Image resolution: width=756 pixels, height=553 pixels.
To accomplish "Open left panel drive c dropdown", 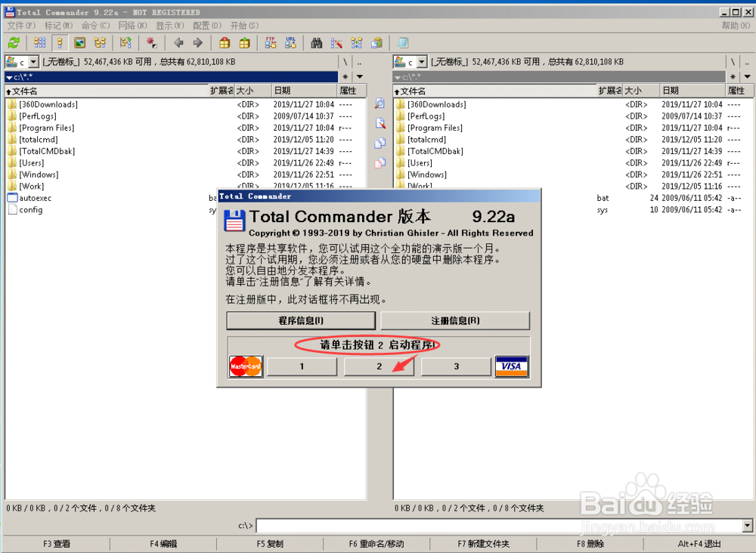I will 34,62.
